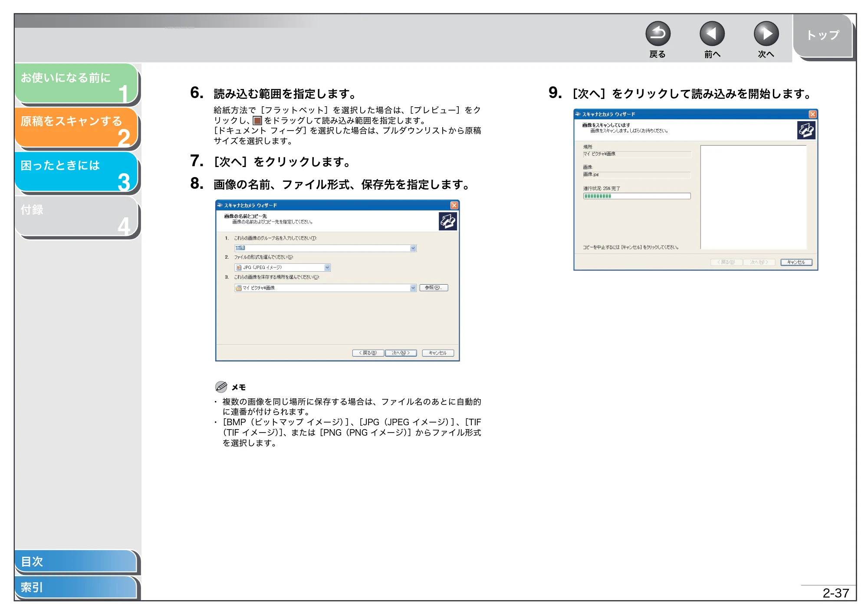
Task: Click the step 8 dialog title bar icon
Action: pos(220,205)
